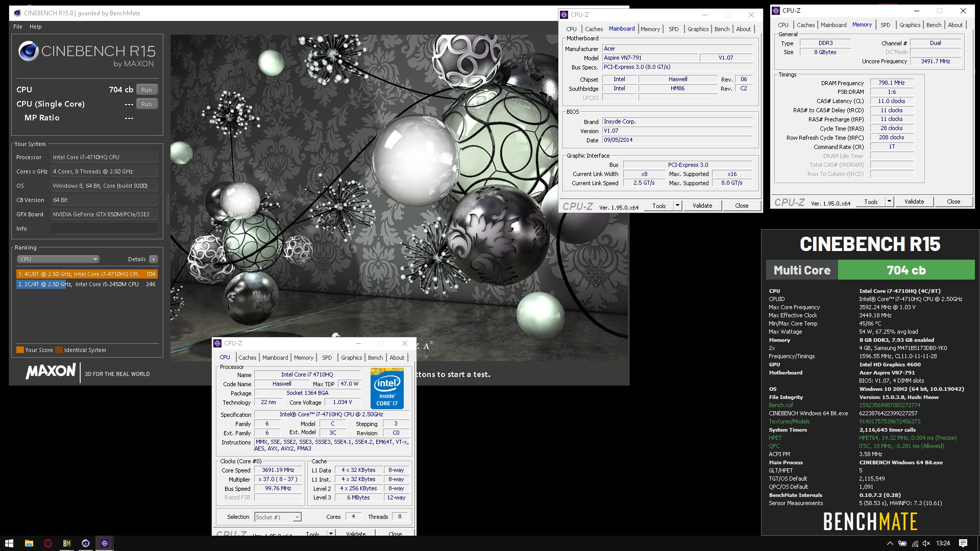Image resolution: width=980 pixels, height=551 pixels.
Task: Open Mainboard tab in Memory CPU-Z window
Action: pyautogui.click(x=834, y=25)
